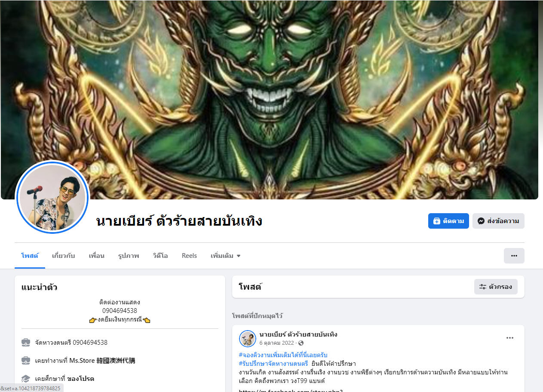Click the globe privacy icon on post
543x392 pixels.
(301, 343)
